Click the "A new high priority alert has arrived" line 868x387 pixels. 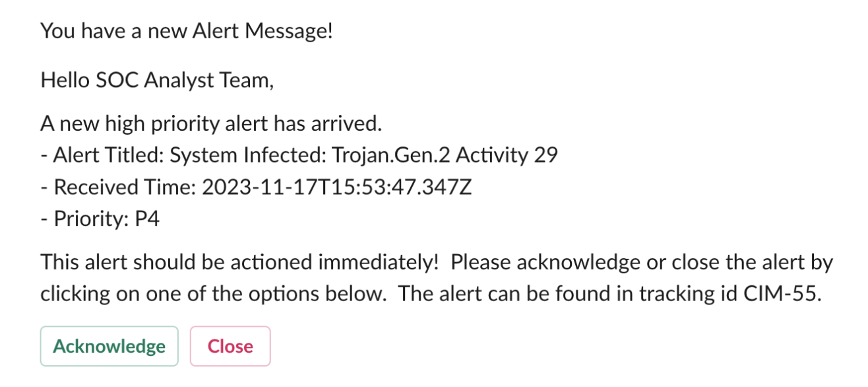tap(211, 123)
